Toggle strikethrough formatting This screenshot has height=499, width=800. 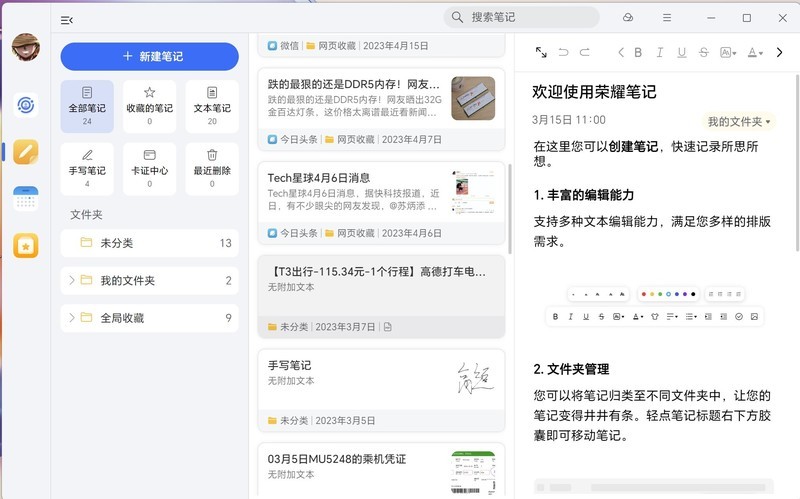click(704, 52)
